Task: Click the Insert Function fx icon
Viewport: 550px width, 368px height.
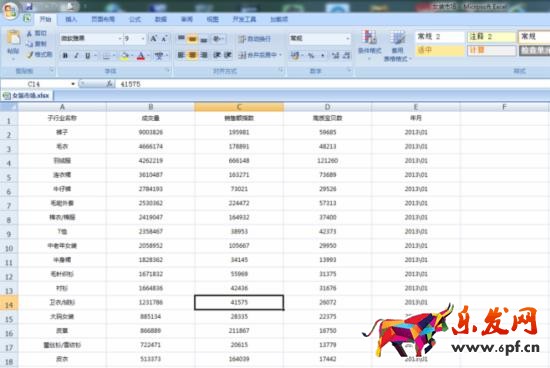Action: 109,84
